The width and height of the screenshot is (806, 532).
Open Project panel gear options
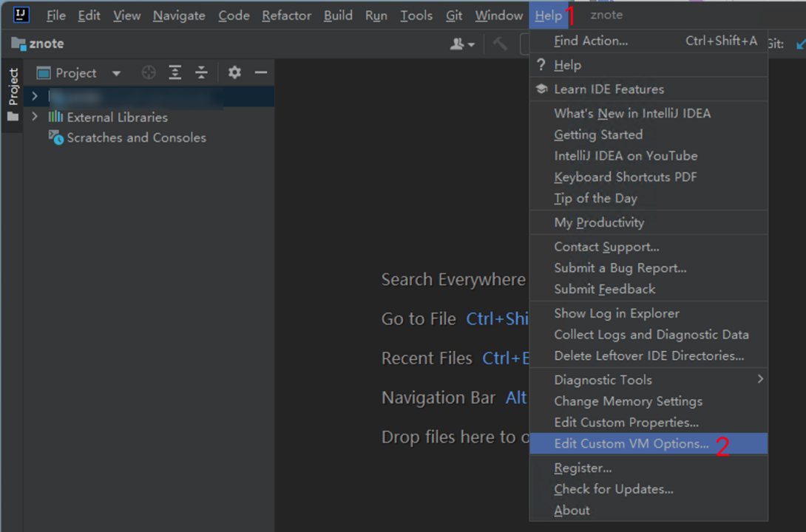(x=234, y=72)
